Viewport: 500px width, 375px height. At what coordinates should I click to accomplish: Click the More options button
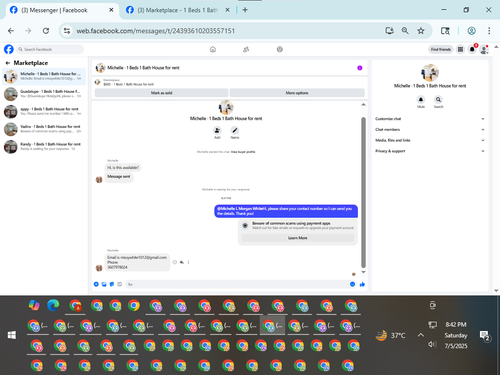click(297, 93)
